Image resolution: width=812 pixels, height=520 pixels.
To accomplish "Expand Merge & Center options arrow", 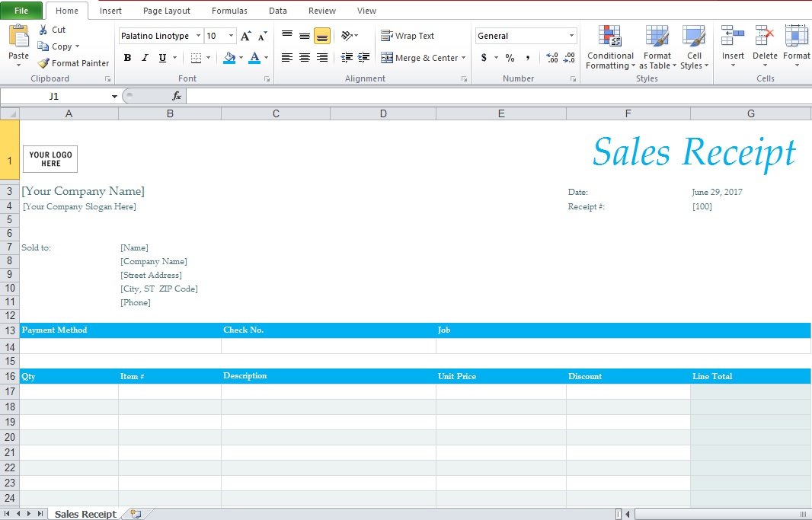I will tap(463, 57).
